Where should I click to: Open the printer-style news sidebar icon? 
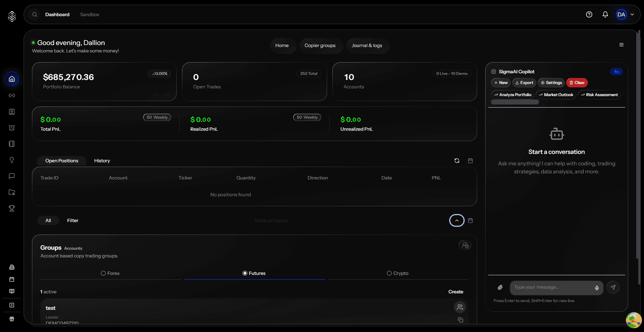(x=12, y=267)
